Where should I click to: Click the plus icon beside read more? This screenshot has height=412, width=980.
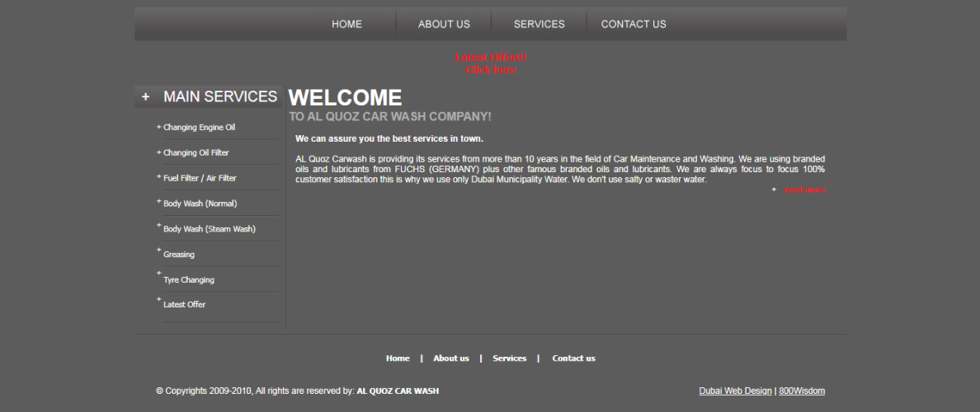point(774,190)
